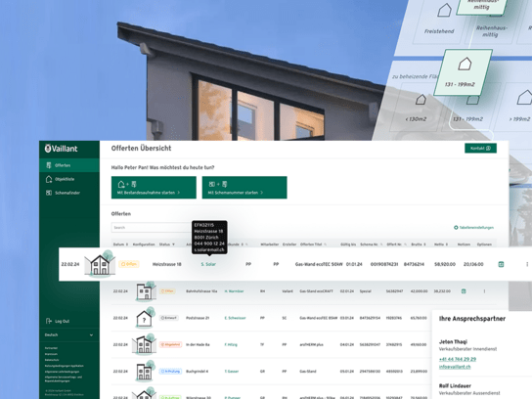Open Tabelleneinstellungen table settings
This screenshot has height=399, width=532.
pyautogui.click(x=473, y=227)
